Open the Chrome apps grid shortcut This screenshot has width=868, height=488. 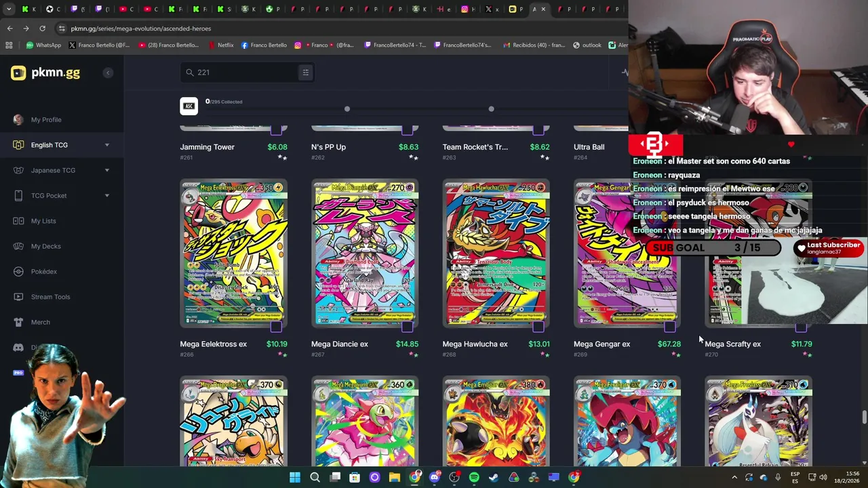9,45
